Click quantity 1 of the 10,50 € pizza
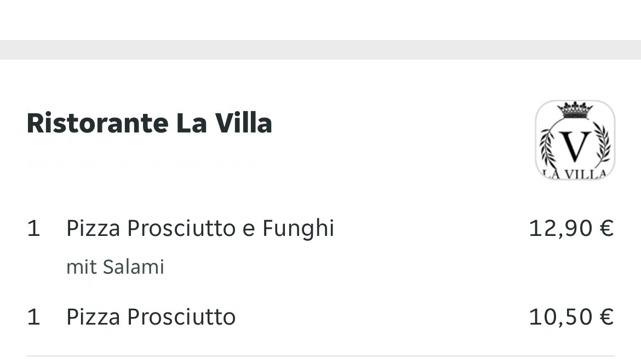The height and width of the screenshot is (364, 641). 33,317
